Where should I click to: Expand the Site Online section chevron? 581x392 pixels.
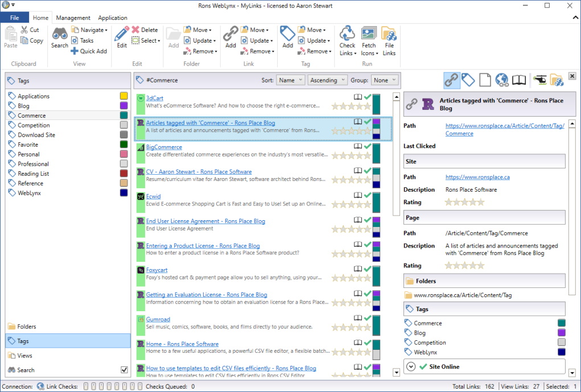pos(410,366)
